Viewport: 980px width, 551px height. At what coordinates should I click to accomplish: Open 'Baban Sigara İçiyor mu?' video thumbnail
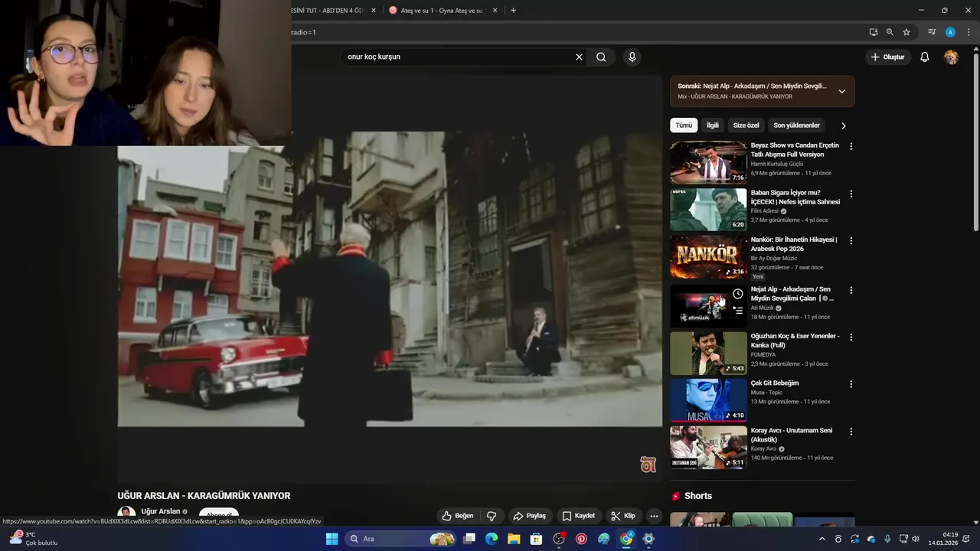(708, 209)
